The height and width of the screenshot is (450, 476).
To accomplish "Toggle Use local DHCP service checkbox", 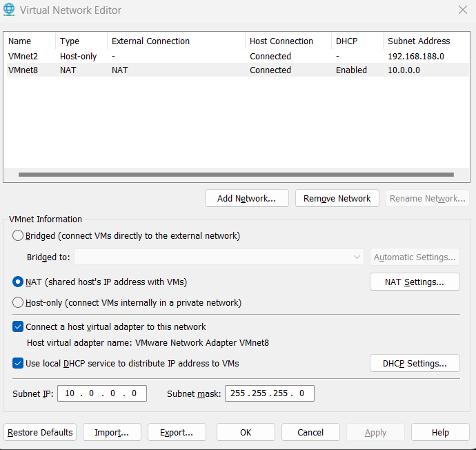I will [x=18, y=363].
